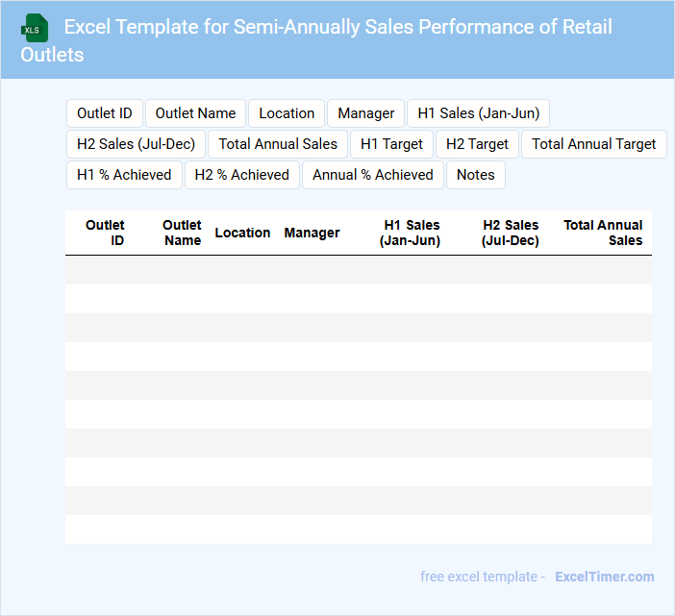Select the H1 Target tag
The height and width of the screenshot is (616, 675).
tap(391, 144)
